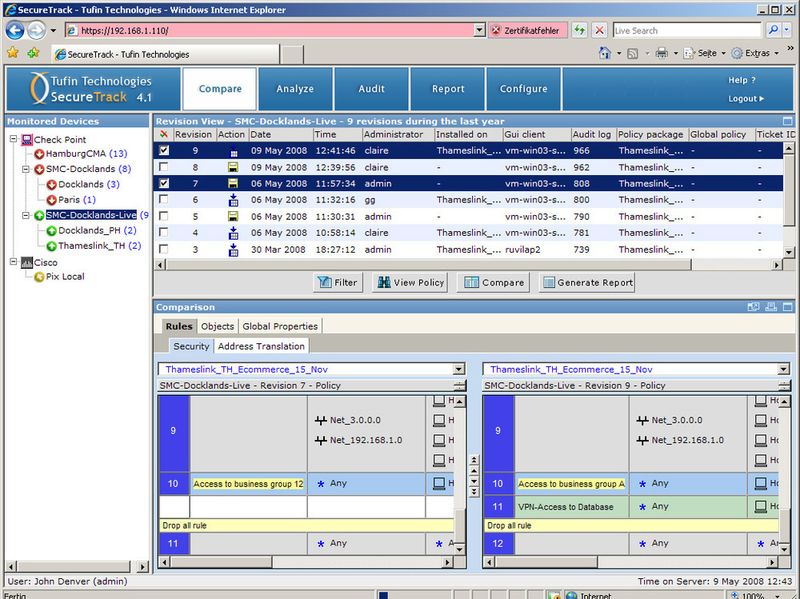Check revision 6 checkbox

click(x=163, y=199)
